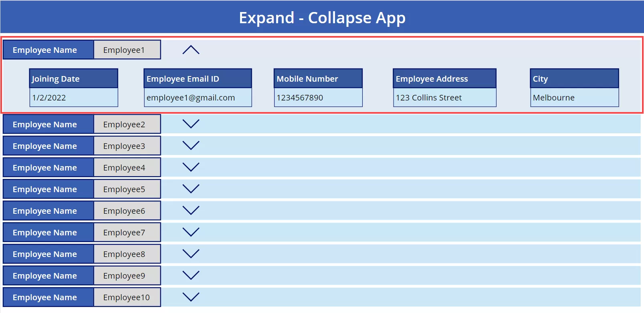Expand the Employee4 row chevron
The height and width of the screenshot is (313, 644).
click(x=191, y=167)
